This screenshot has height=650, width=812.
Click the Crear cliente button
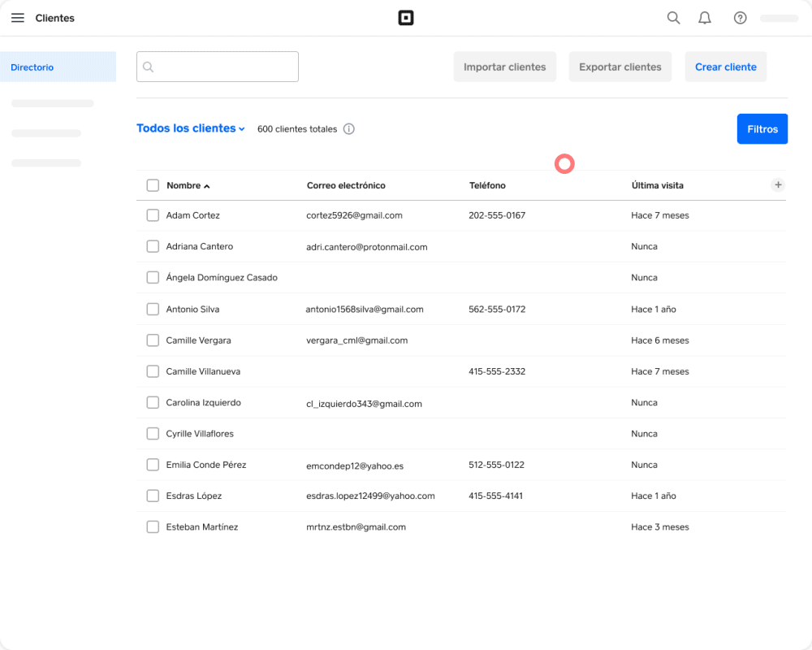(725, 67)
